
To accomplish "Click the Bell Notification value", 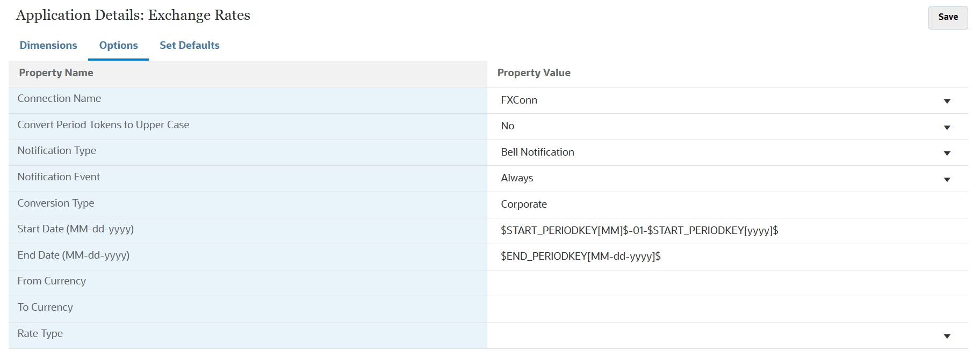I will [537, 152].
